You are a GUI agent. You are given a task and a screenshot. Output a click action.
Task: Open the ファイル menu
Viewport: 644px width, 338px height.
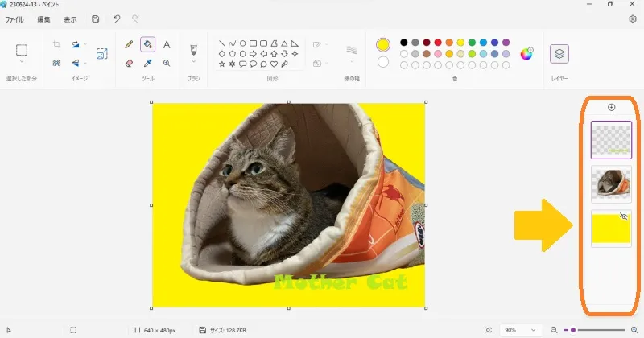click(14, 19)
